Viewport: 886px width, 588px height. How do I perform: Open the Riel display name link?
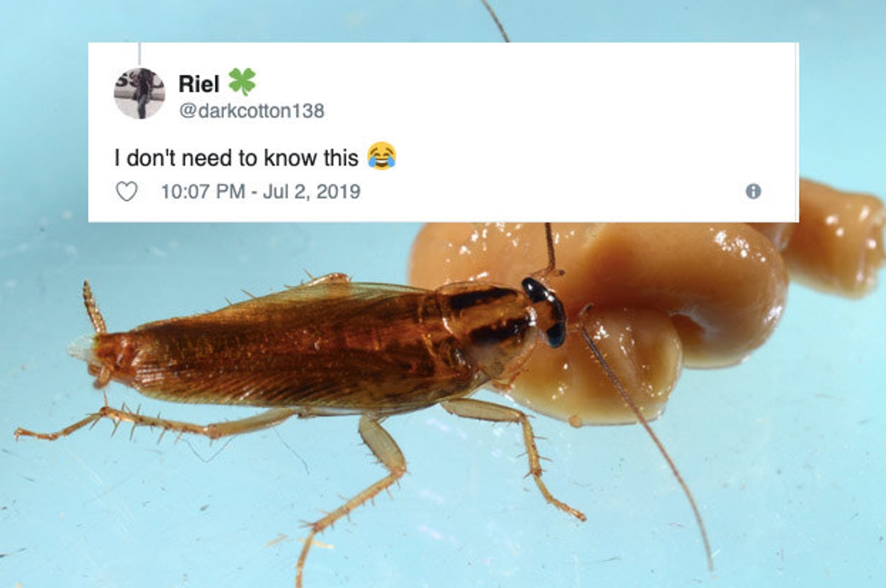click(199, 84)
